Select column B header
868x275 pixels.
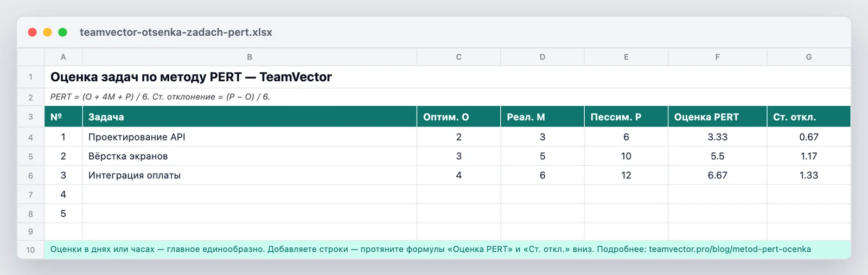250,57
